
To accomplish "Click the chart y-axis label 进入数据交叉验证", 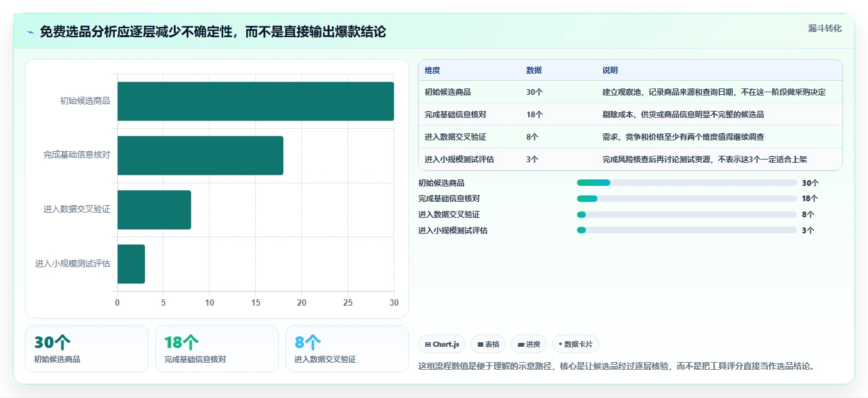I will click(x=77, y=210).
